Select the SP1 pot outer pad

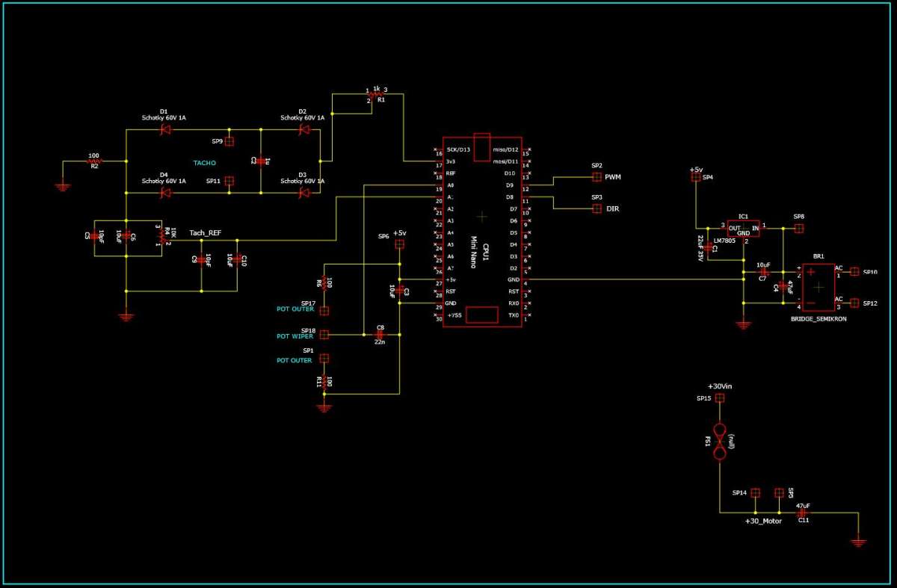click(x=324, y=359)
